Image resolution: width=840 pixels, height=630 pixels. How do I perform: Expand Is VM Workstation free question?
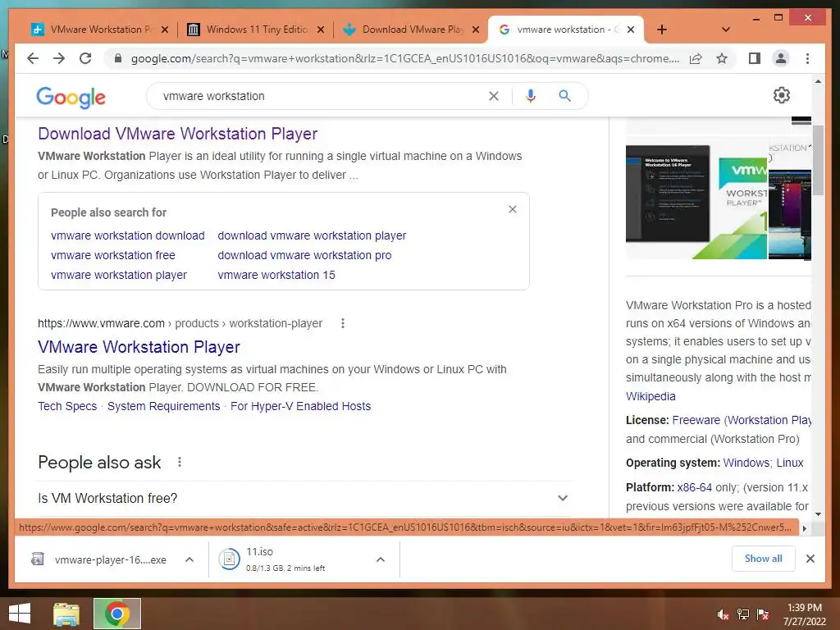tap(304, 498)
